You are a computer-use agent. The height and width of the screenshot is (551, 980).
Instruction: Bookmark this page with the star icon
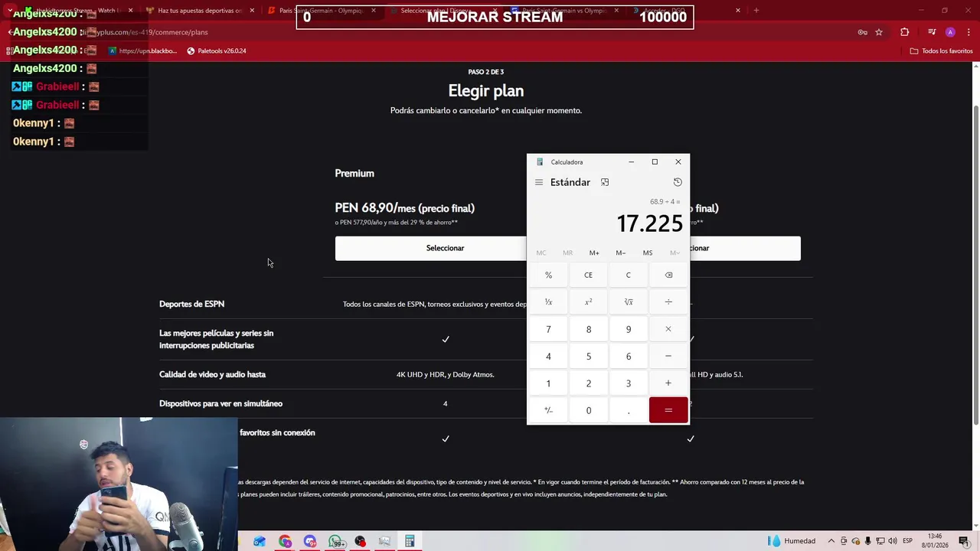(x=879, y=32)
